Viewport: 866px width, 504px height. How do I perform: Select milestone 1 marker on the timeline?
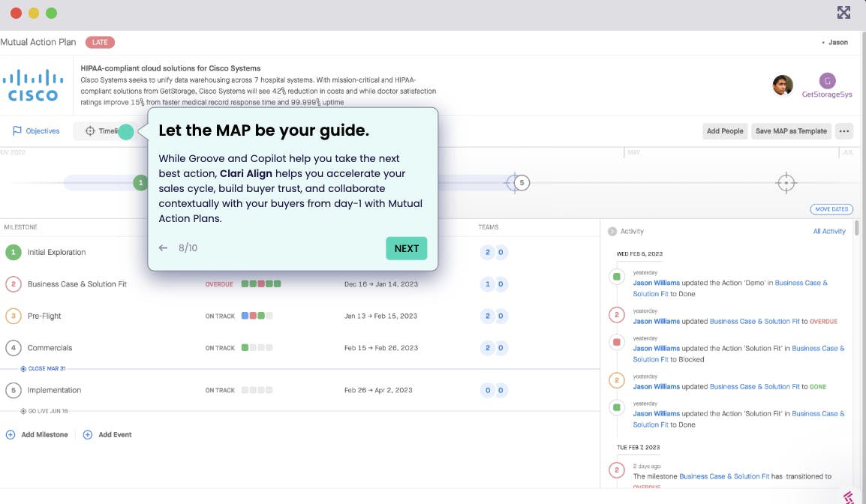pyautogui.click(x=141, y=183)
